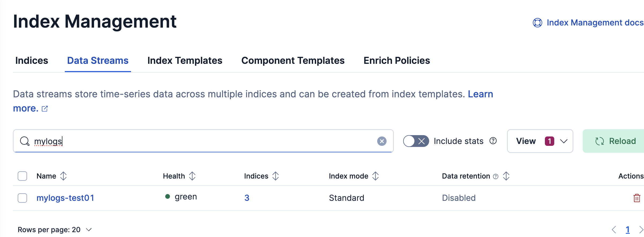Select the mylogs-test01 row checkbox

[x=23, y=198]
